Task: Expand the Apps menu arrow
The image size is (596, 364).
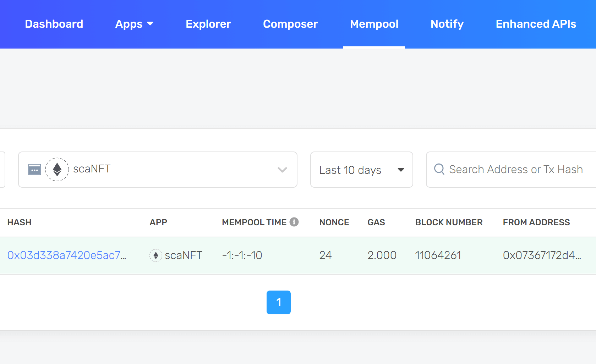Action: tap(150, 24)
